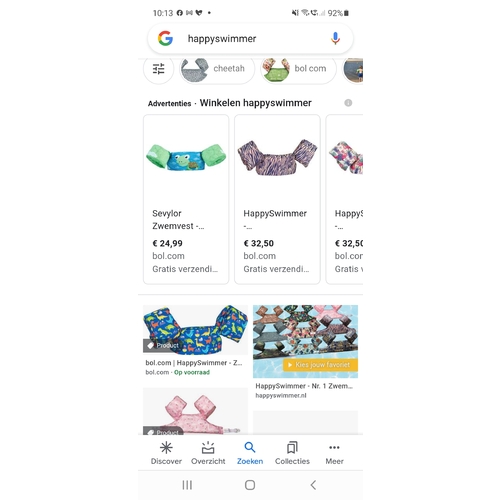The width and height of the screenshot is (500, 500).
Task: Select the Zoeken tab
Action: click(250, 453)
